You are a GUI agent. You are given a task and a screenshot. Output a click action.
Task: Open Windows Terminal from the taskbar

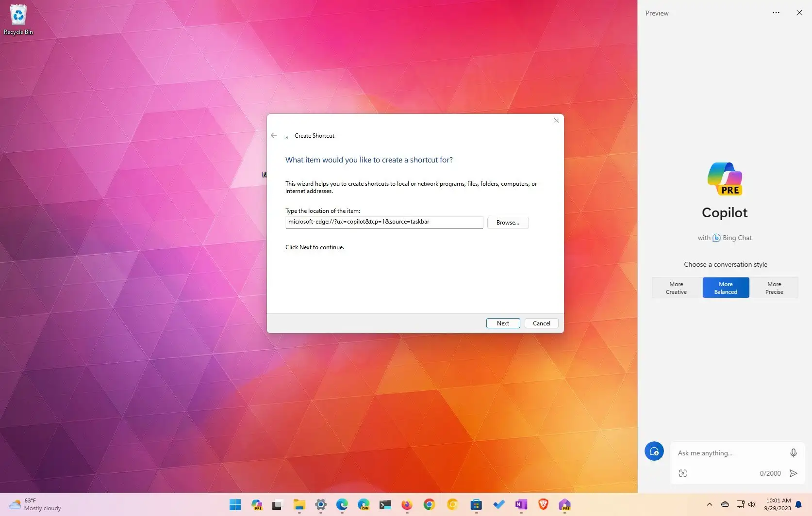pyautogui.click(x=385, y=504)
